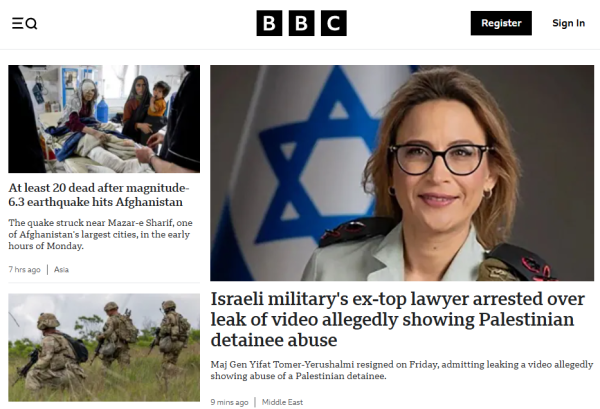Image resolution: width=600 pixels, height=409 pixels.
Task: Open the Israeli officer portrait image
Action: click(x=402, y=173)
